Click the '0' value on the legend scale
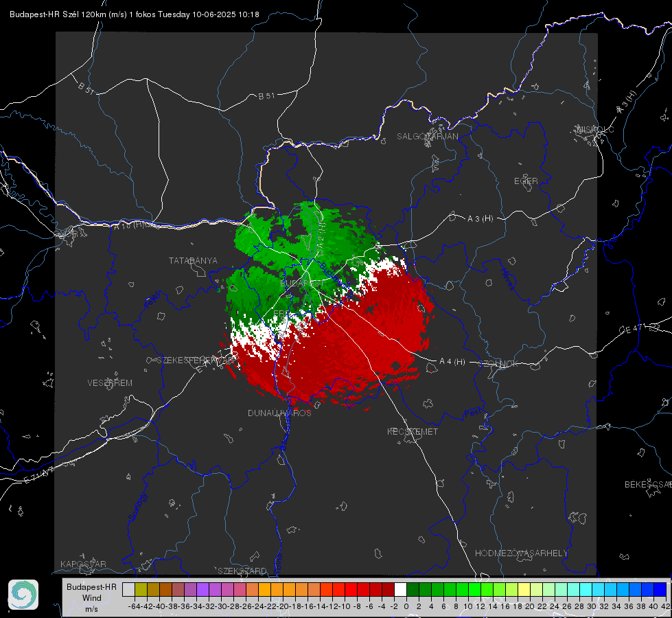The width and height of the screenshot is (672, 618). [406, 606]
